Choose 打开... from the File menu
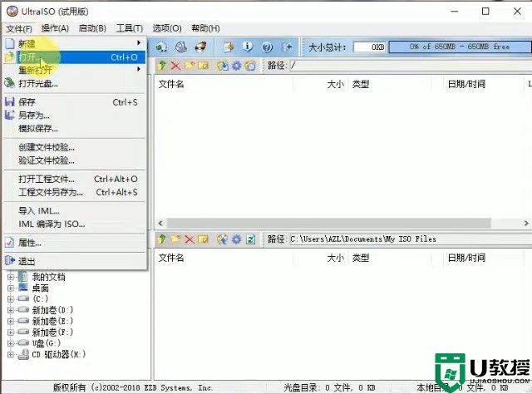This screenshot has width=532, height=394. [75, 57]
